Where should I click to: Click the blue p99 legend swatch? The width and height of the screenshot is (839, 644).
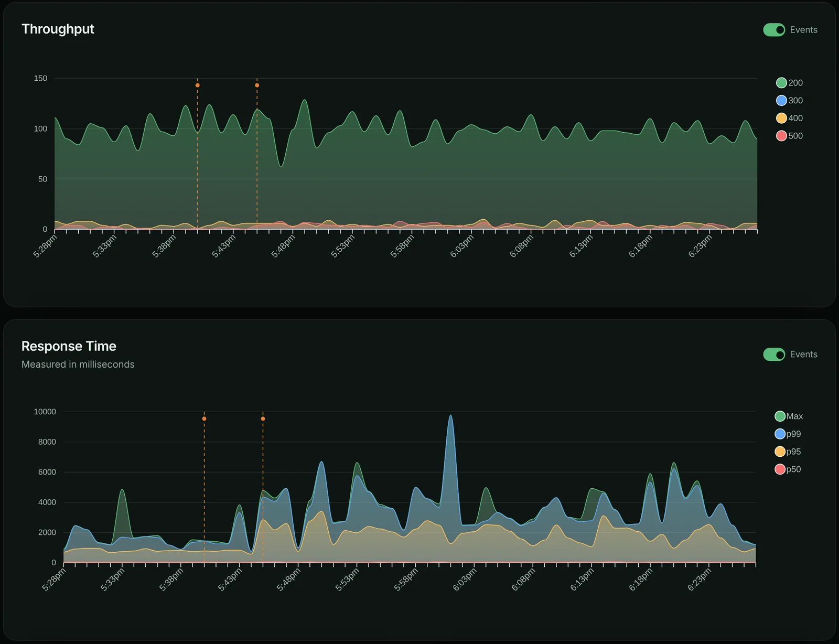pos(780,434)
